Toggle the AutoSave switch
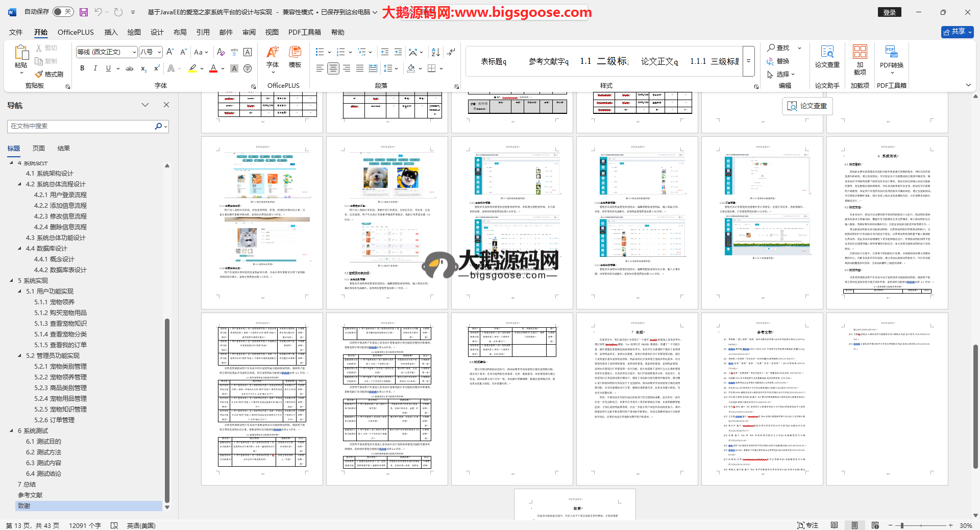Image resolution: width=980 pixels, height=530 pixels. [63, 12]
